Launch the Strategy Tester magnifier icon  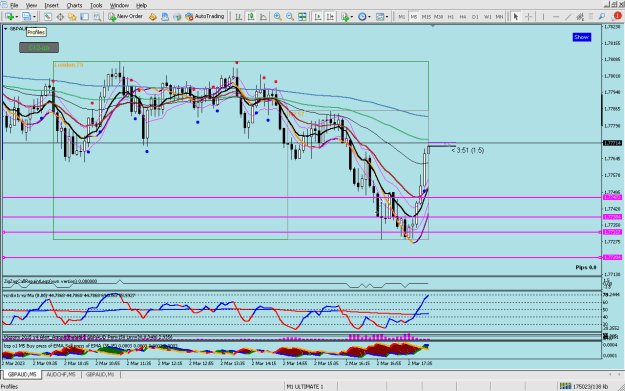pos(96,17)
